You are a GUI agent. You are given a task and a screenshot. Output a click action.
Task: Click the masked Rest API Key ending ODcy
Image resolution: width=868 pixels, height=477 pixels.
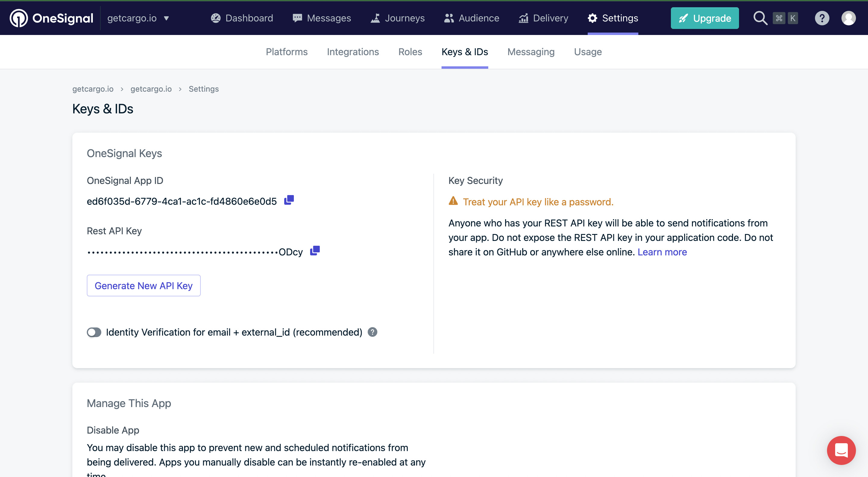tap(195, 252)
